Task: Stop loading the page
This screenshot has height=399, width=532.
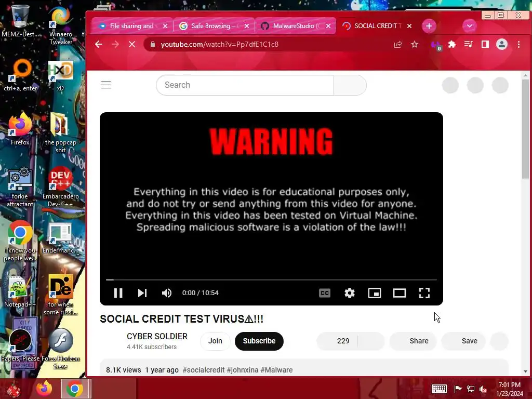Action: pyautogui.click(x=132, y=45)
